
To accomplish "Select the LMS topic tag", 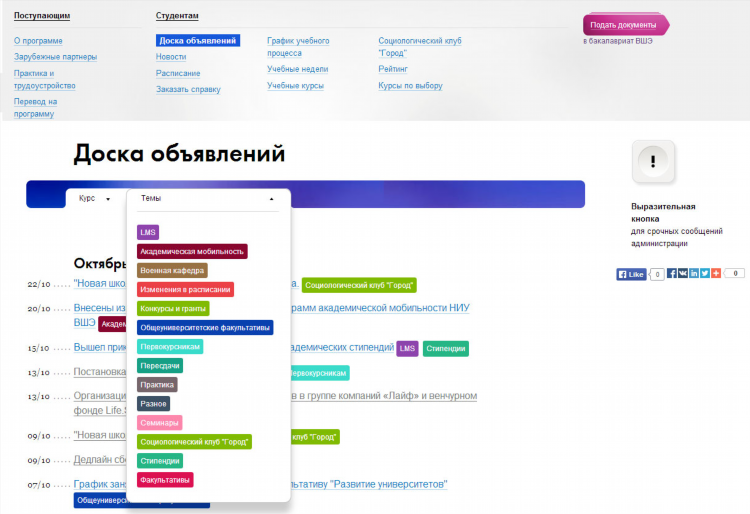I will coord(148,232).
